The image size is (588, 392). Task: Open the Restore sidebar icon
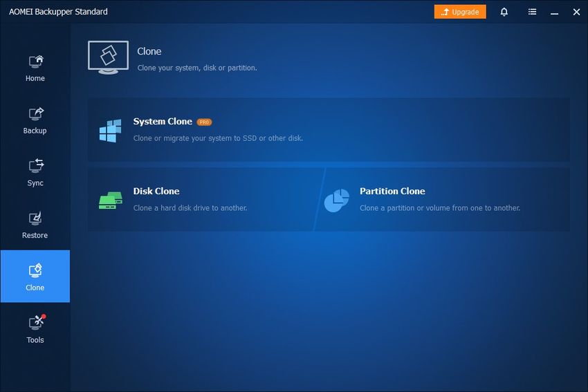coord(35,218)
